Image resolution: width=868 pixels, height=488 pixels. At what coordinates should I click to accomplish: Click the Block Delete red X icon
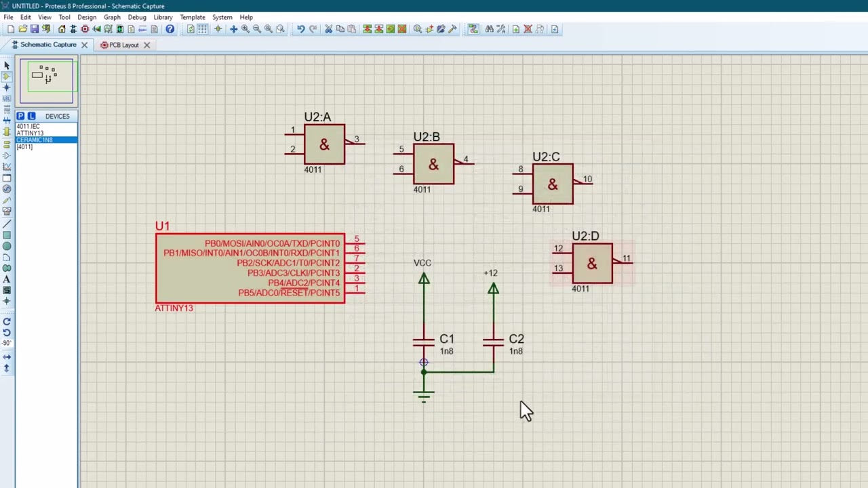402,29
